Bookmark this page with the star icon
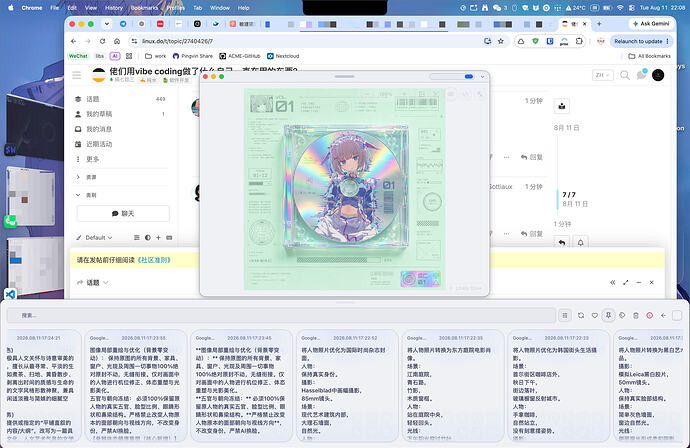This screenshot has height=448, width=690. pos(501,41)
